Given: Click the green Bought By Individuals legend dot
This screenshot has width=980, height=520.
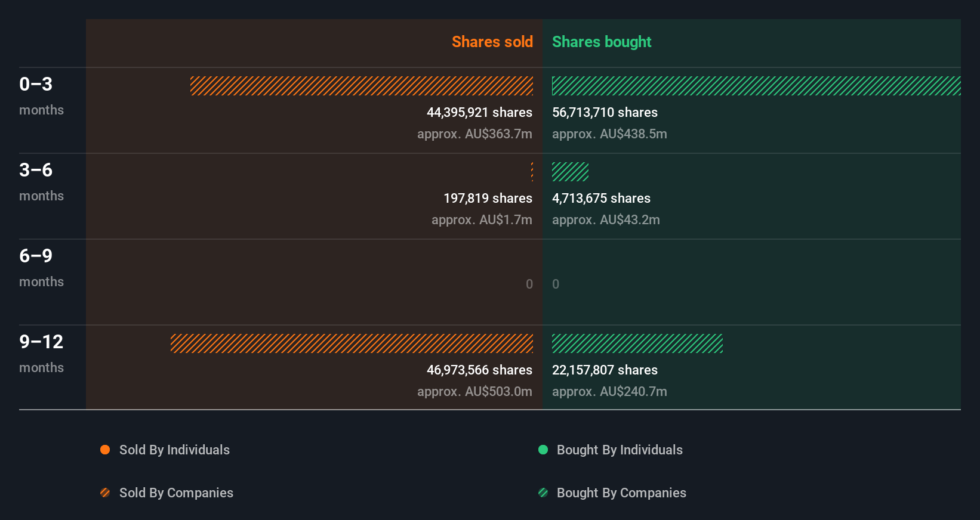Looking at the screenshot, I should pos(543,450).
